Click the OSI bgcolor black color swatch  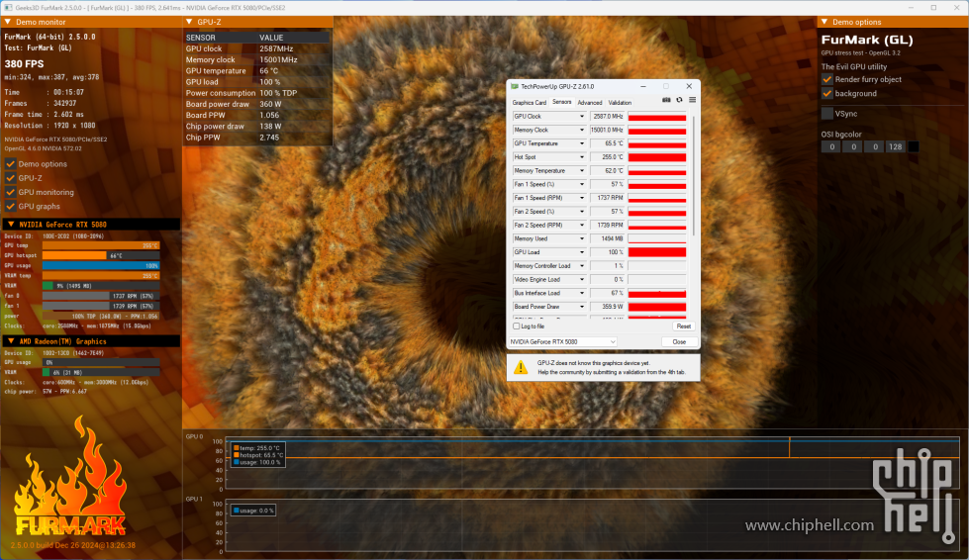[x=913, y=147]
